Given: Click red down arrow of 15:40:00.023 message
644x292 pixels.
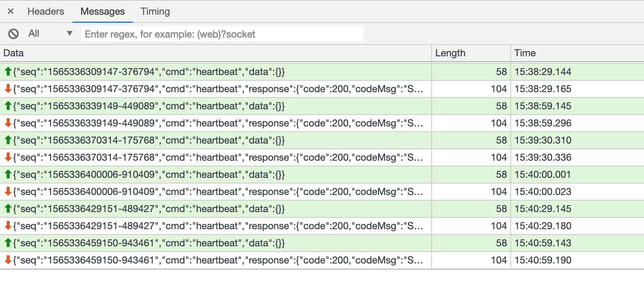Looking at the screenshot, I should 8,192.
